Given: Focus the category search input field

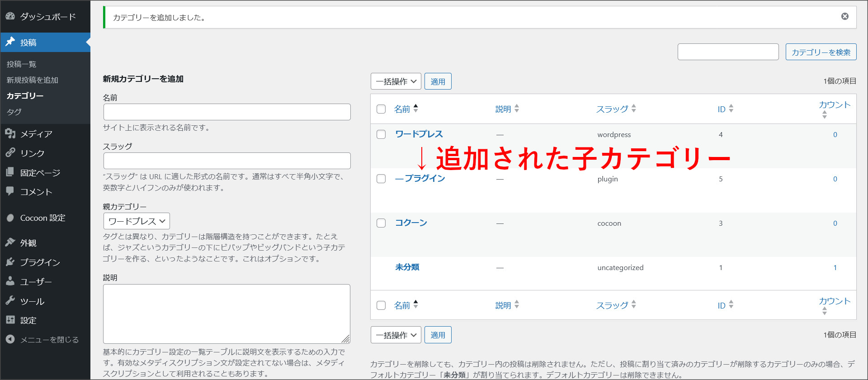Looking at the screenshot, I should (728, 52).
